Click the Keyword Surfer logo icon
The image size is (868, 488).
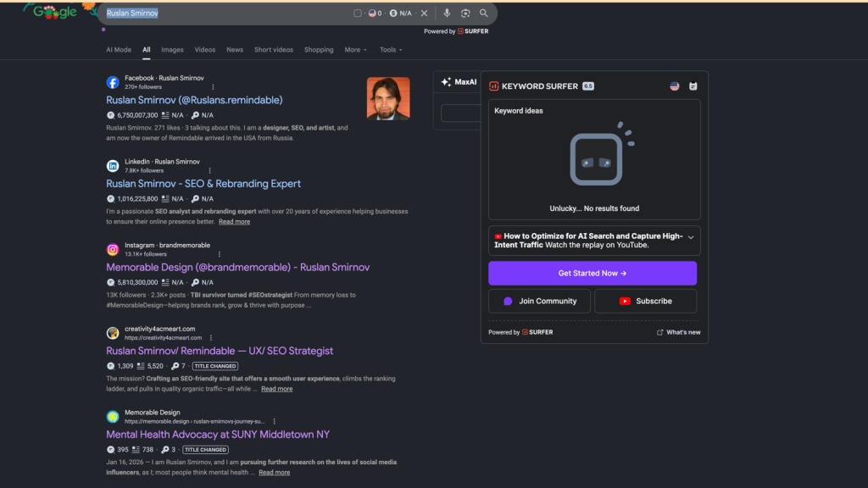pyautogui.click(x=494, y=86)
